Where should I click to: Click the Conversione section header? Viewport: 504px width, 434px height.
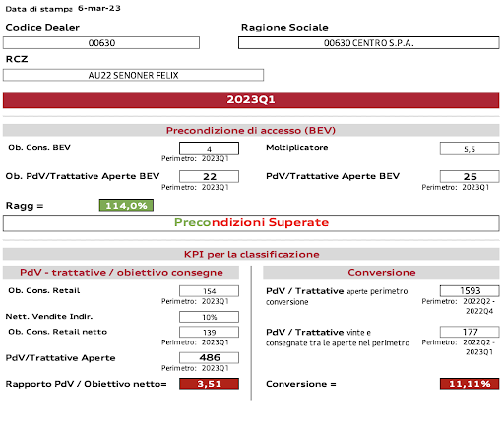pyautogui.click(x=381, y=273)
